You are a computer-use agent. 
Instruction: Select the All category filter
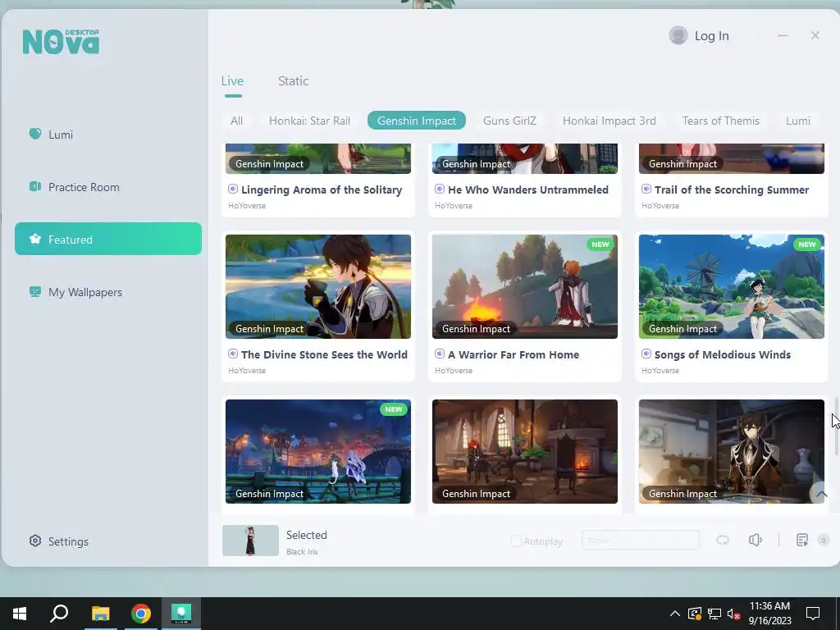coord(236,121)
